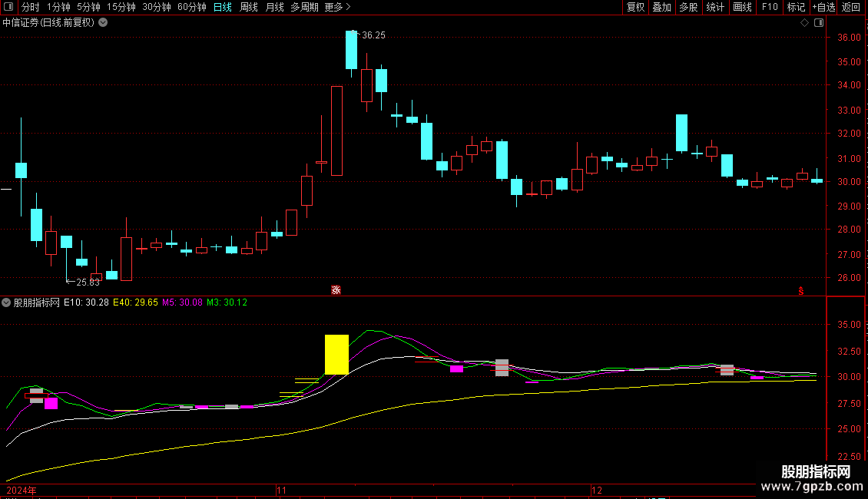The height and width of the screenshot is (499, 868).
Task: Open the 统计 statistics button
Action: pos(715,7)
